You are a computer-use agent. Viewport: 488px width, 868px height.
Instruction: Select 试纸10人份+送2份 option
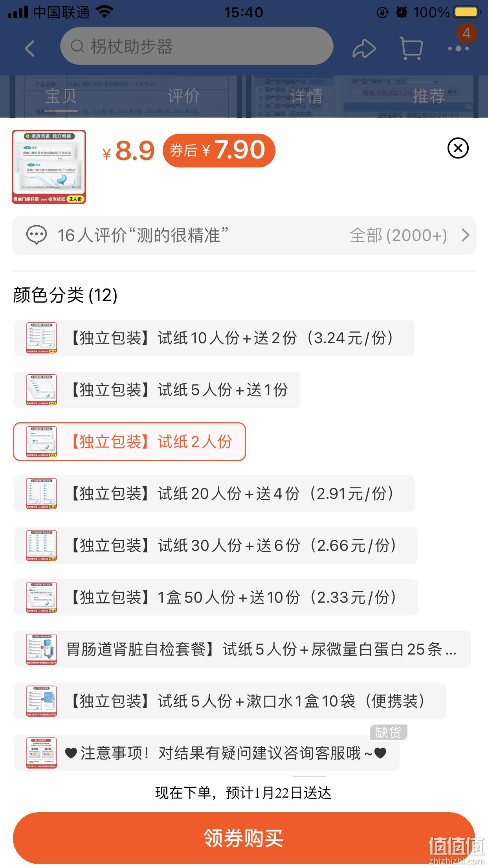click(214, 338)
